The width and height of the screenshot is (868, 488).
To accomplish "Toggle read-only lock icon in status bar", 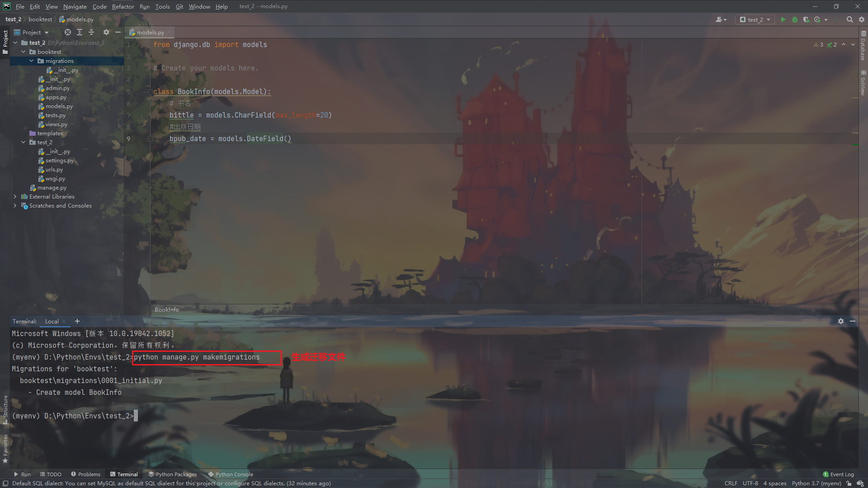I will 849,483.
